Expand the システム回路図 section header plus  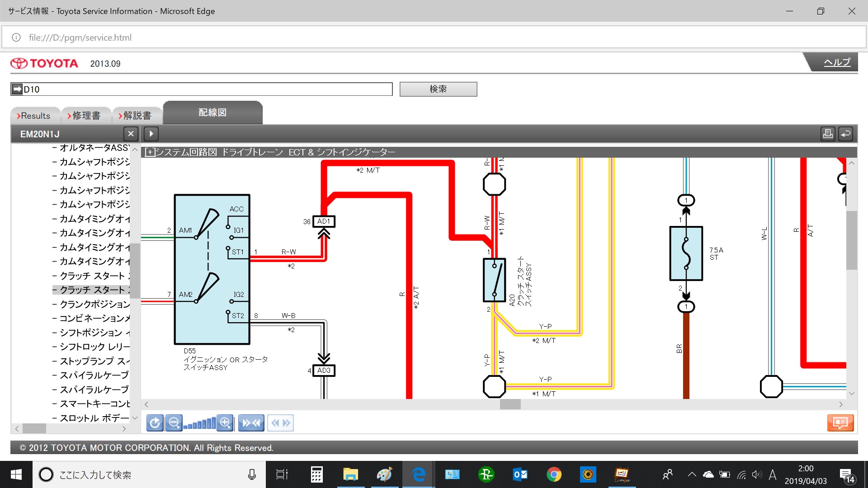tap(150, 152)
